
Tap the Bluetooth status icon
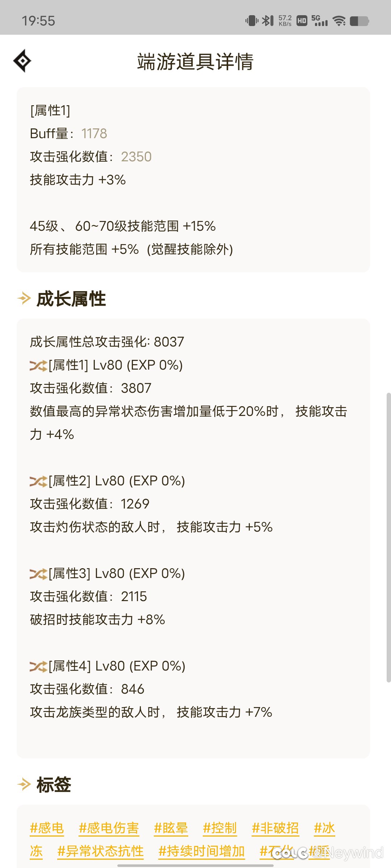(268, 21)
